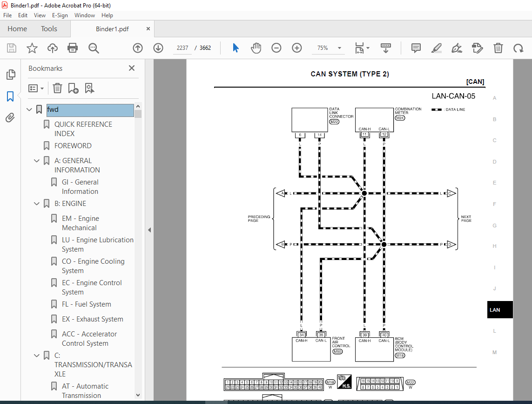Viewport: 532px width, 404px height.
Task: Print the document
Action: pos(73,48)
